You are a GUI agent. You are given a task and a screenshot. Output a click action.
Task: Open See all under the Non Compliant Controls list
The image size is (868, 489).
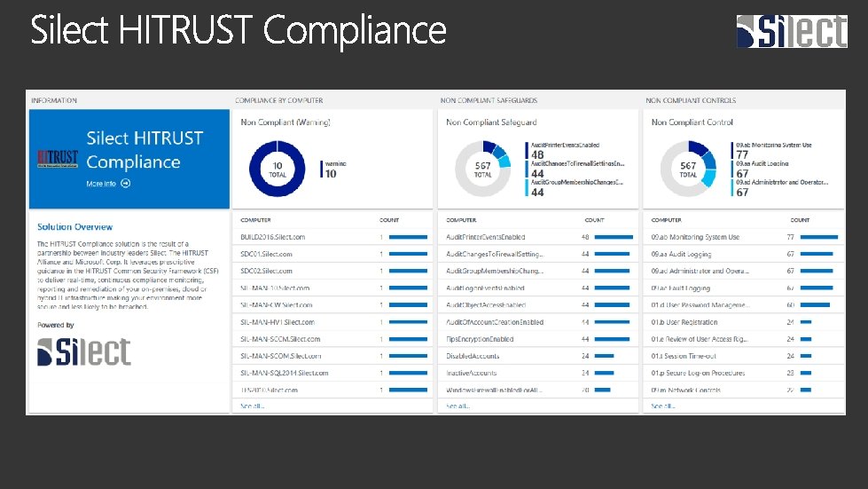(x=662, y=406)
